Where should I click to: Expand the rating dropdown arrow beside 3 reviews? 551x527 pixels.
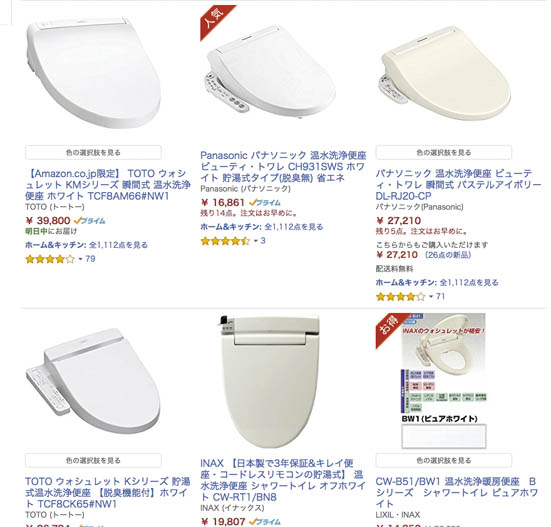tap(256, 241)
